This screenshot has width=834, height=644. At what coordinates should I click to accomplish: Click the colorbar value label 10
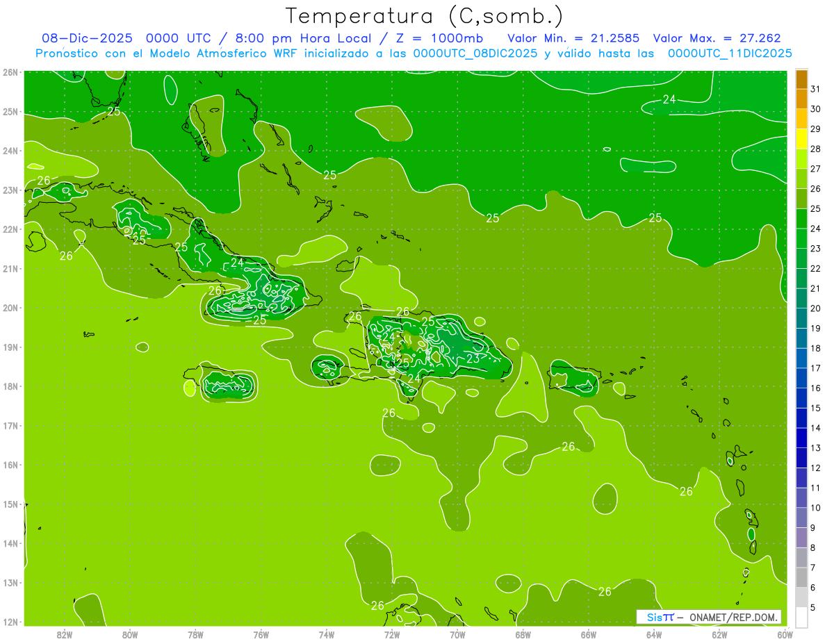pyautogui.click(x=815, y=508)
